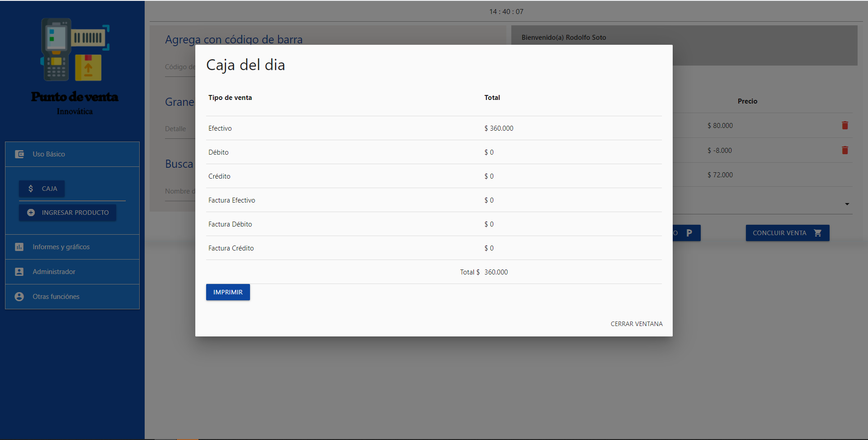Click the Punto de venta logo image
This screenshot has height=440, width=868.
[x=75, y=66]
